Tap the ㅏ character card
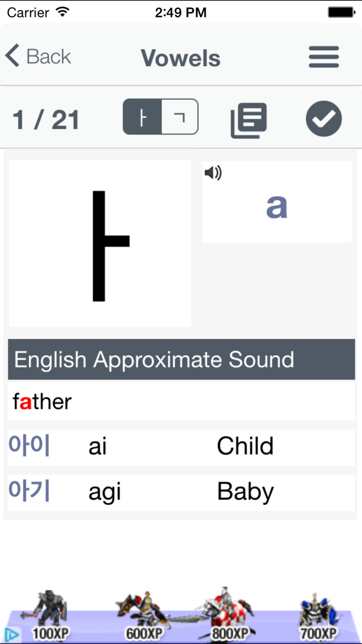The width and height of the screenshot is (362, 644). pyautogui.click(x=100, y=243)
